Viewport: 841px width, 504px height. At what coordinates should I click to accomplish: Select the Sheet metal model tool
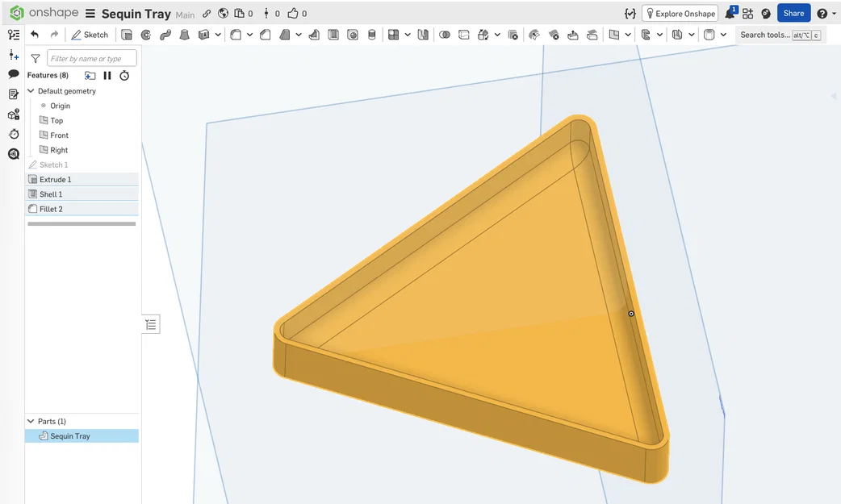[x=677, y=35]
